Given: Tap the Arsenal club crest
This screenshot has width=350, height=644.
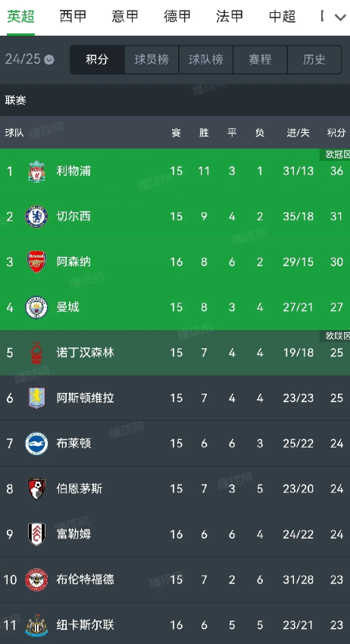Looking at the screenshot, I should coord(36,262).
